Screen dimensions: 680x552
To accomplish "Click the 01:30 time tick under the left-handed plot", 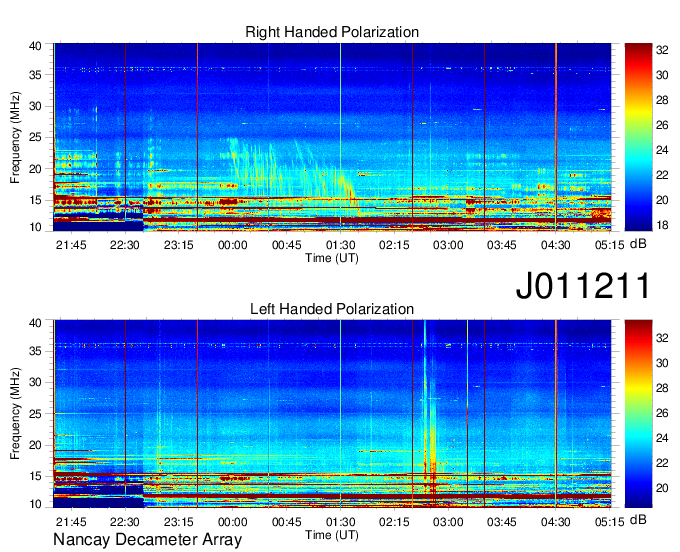I will tap(340, 522).
